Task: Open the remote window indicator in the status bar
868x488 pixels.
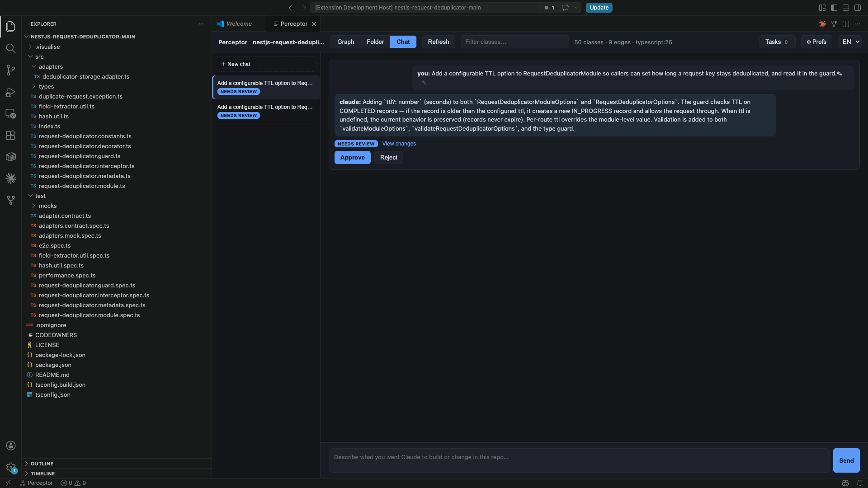Action: (x=8, y=483)
